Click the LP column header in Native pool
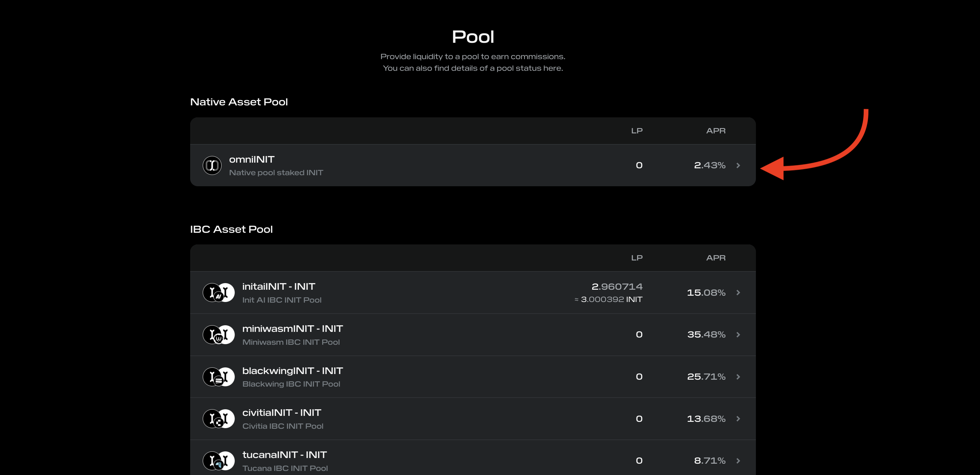980x475 pixels. pyautogui.click(x=636, y=131)
